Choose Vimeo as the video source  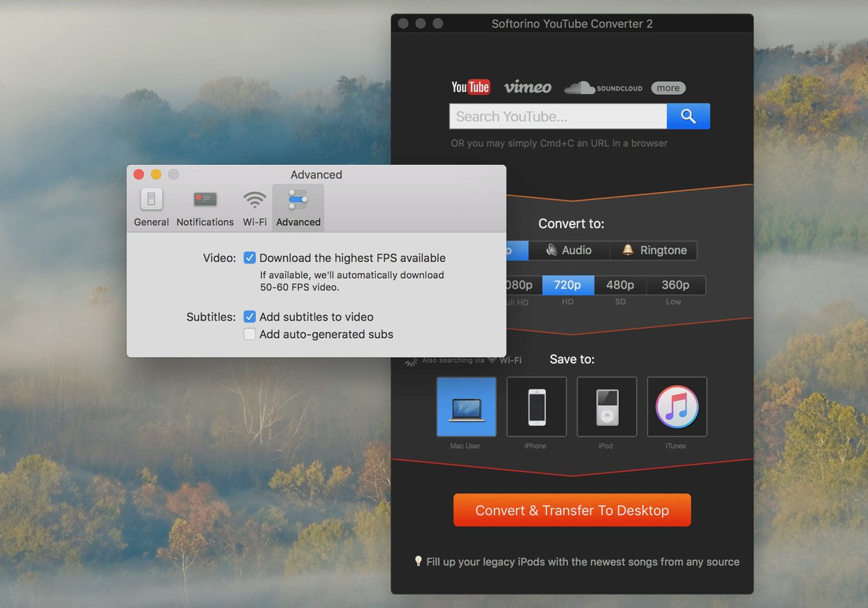(527, 87)
